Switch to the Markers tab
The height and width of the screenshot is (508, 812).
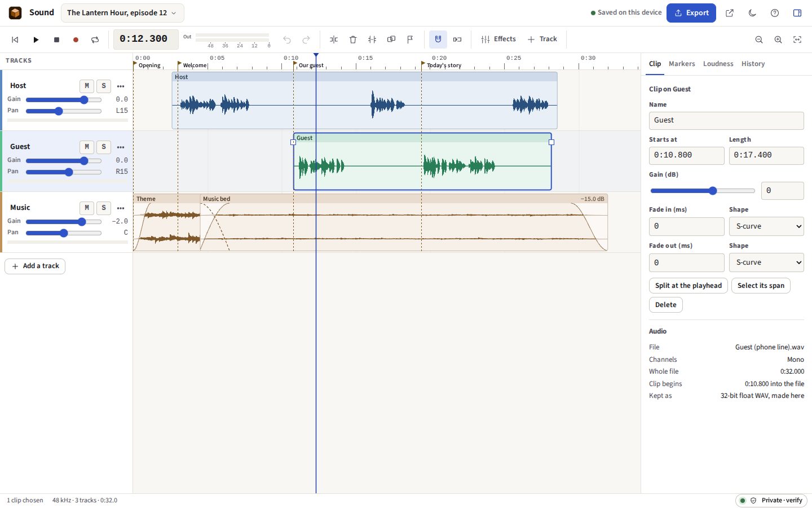pos(682,64)
